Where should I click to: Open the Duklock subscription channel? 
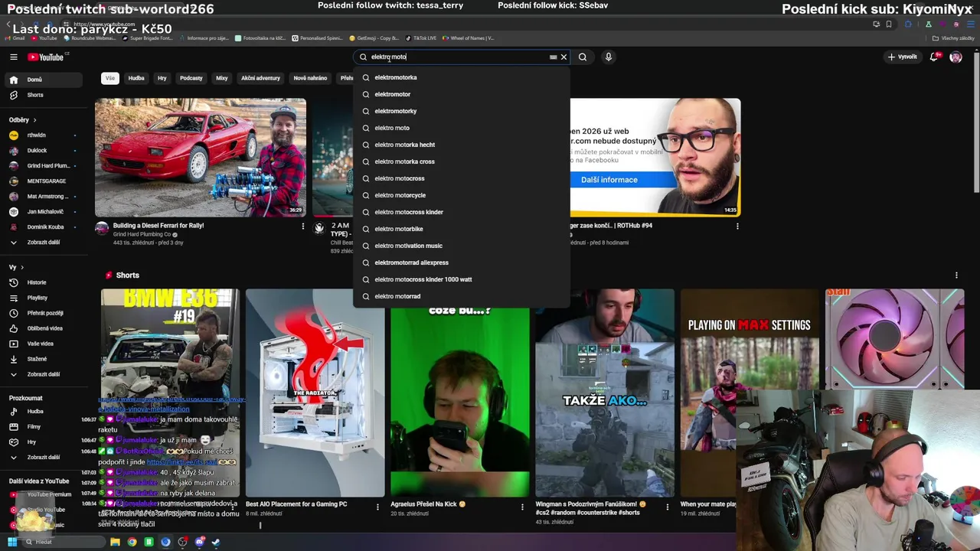(x=44, y=151)
